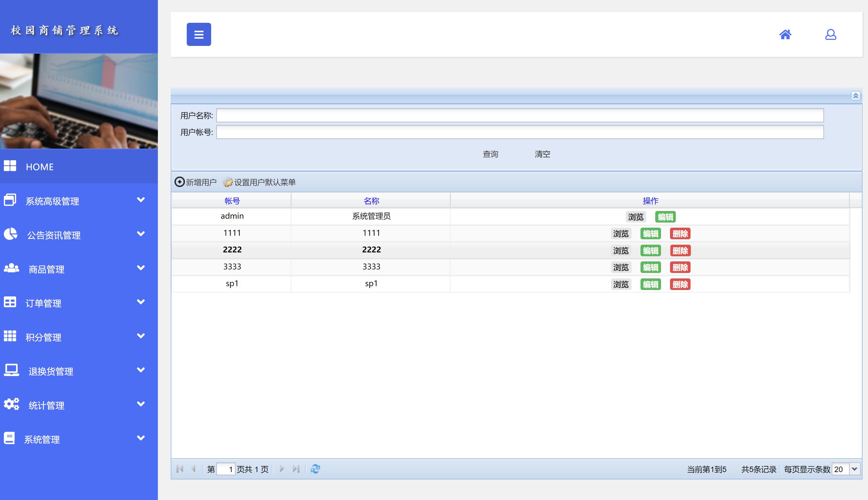The width and height of the screenshot is (868, 500).
Task: Click 浏览 for 2222 row
Action: click(621, 250)
